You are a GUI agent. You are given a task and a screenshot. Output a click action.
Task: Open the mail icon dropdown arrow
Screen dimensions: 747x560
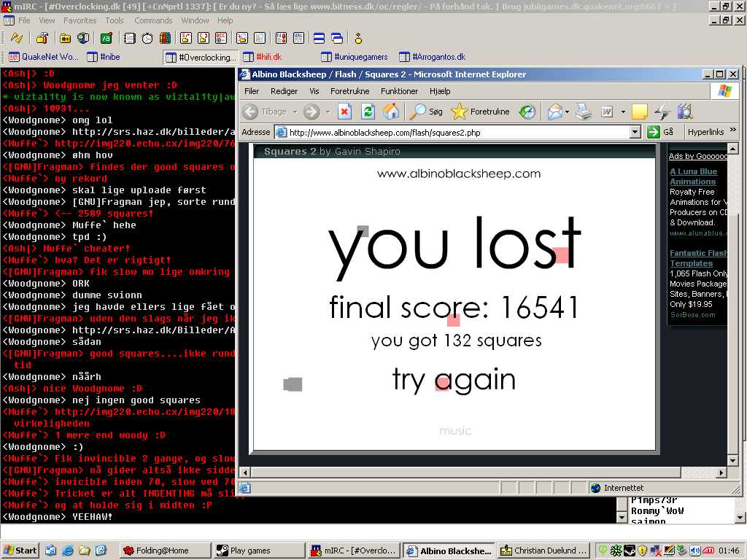(567, 113)
